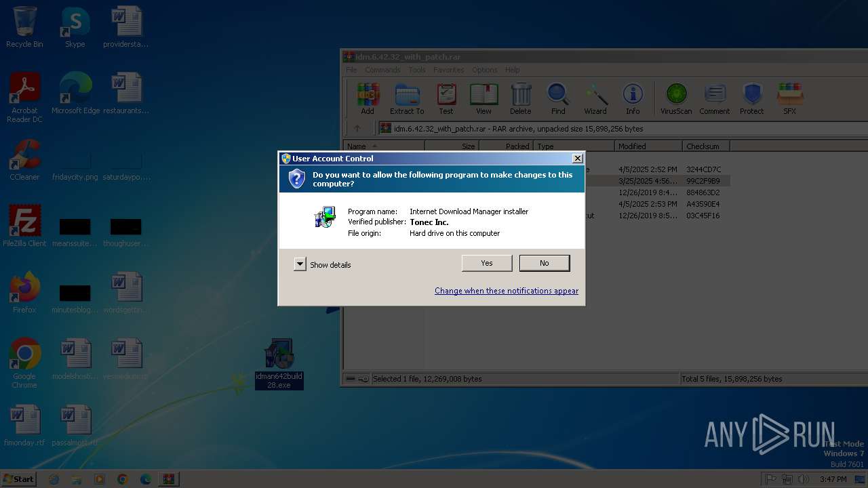Open the File menu in WinRAR
This screenshot has height=488, width=868.
351,70
